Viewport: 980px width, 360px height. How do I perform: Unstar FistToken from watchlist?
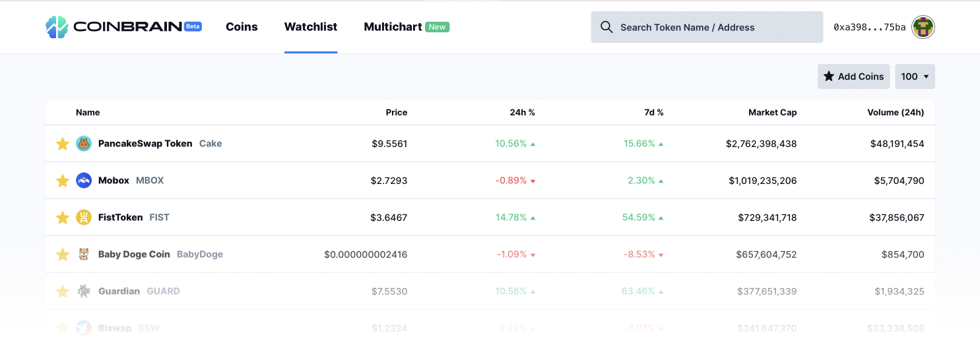coord(63,218)
